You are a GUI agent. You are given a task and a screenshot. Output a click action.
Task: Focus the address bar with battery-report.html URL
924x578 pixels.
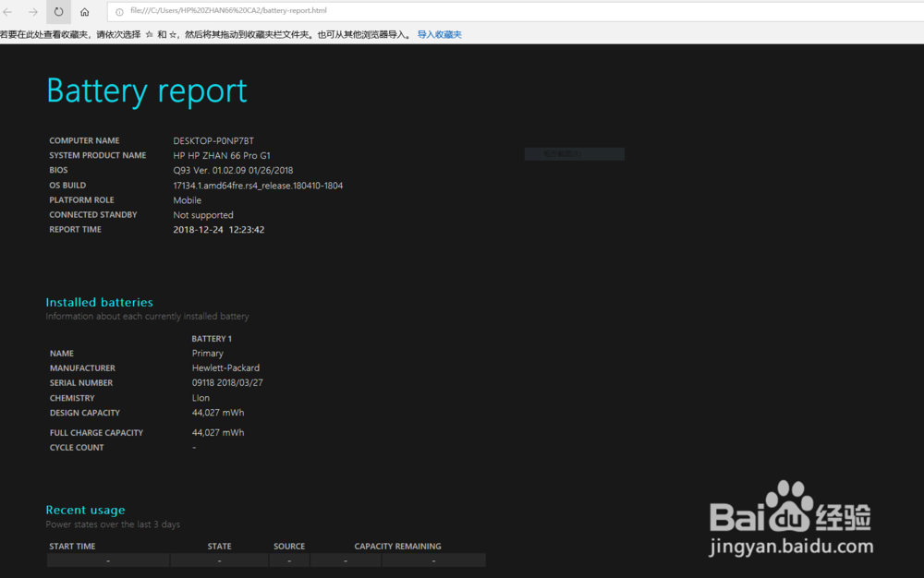516,11
